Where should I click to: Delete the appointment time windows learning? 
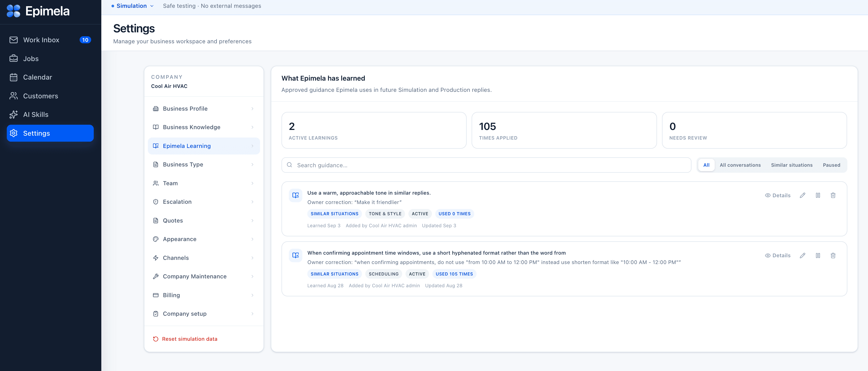(x=833, y=255)
